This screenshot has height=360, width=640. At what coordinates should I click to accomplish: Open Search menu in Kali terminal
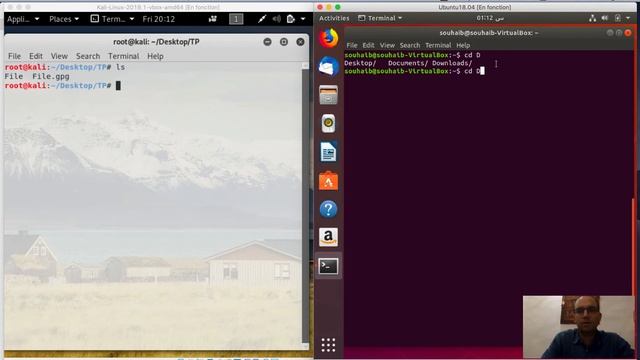click(88, 56)
